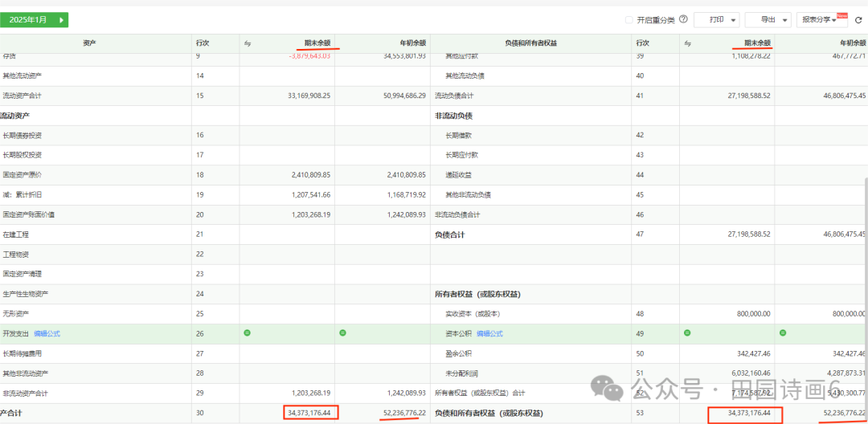Click the 负债和所有者权益 column header

pos(530,43)
